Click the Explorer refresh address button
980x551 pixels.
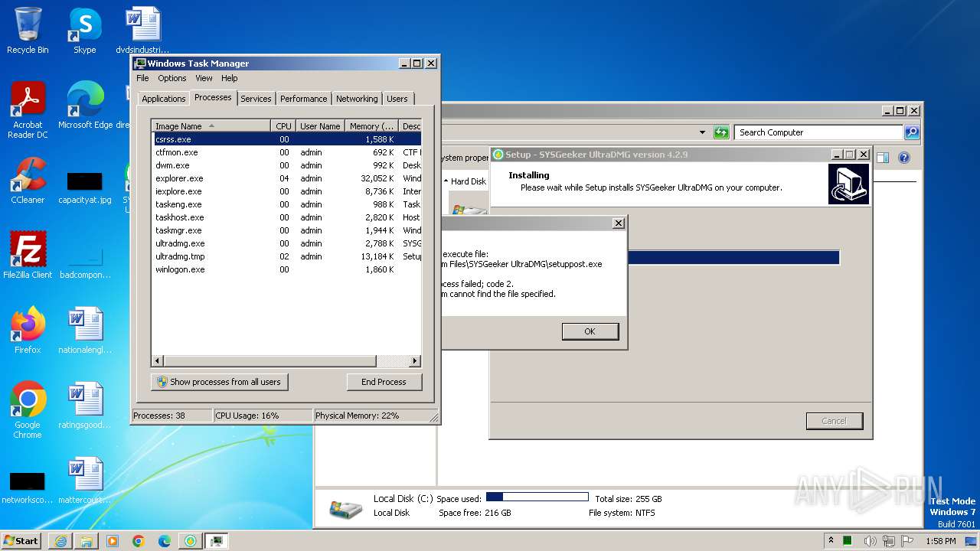click(721, 132)
